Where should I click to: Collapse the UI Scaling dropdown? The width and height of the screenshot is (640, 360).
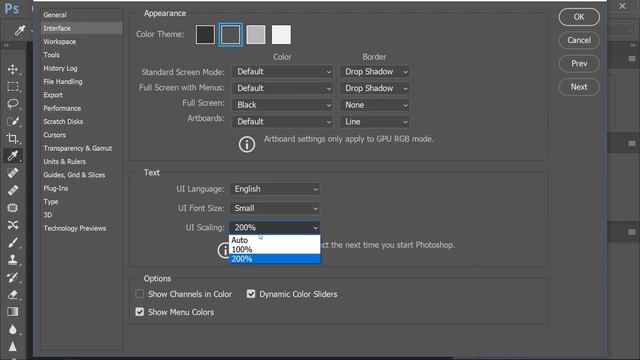(275, 227)
